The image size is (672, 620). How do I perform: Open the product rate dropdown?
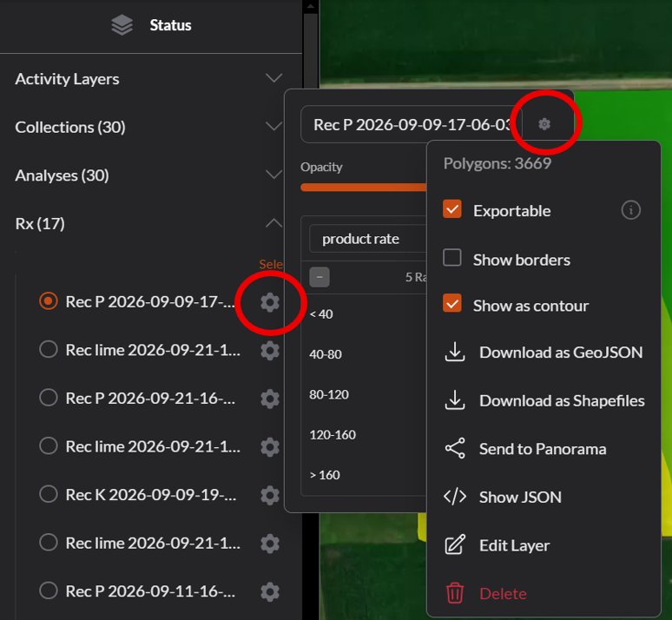368,239
